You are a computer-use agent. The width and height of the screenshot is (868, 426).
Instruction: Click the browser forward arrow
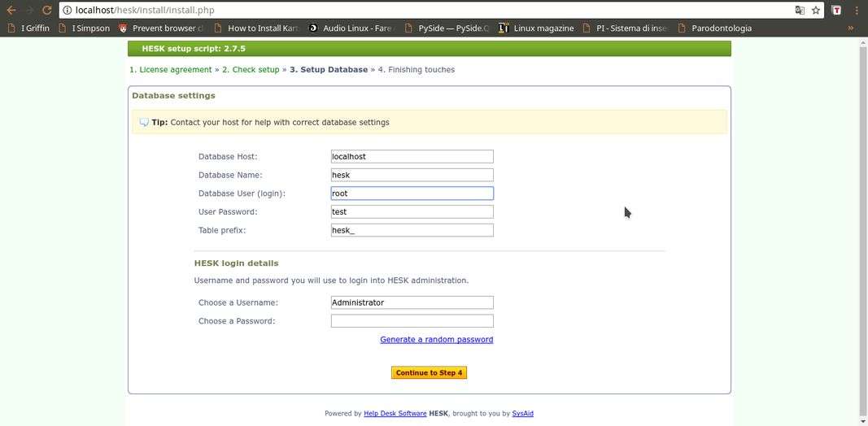coord(28,10)
